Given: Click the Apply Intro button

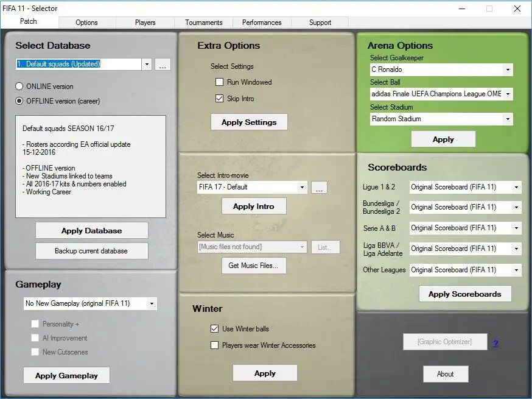Looking at the screenshot, I should pyautogui.click(x=254, y=206).
